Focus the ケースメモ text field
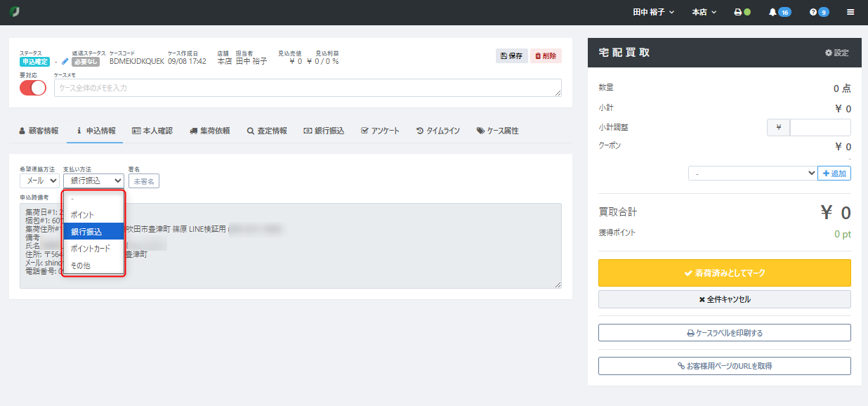 (308, 88)
